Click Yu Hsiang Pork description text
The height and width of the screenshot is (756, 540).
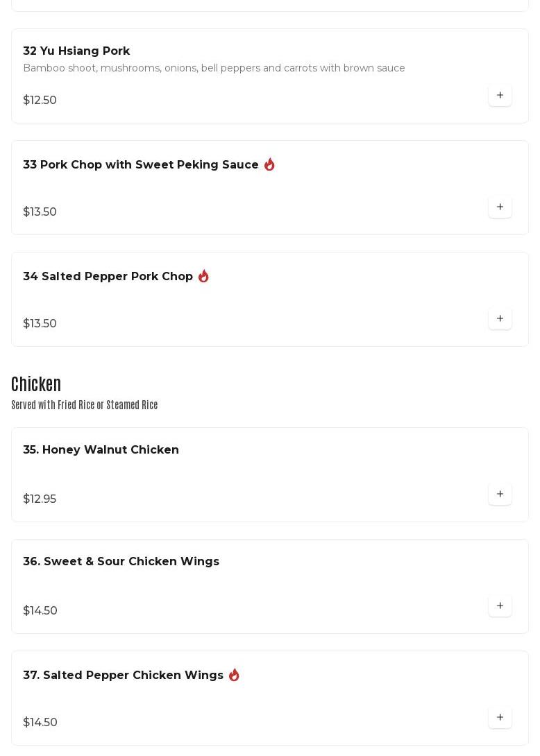[x=214, y=68]
